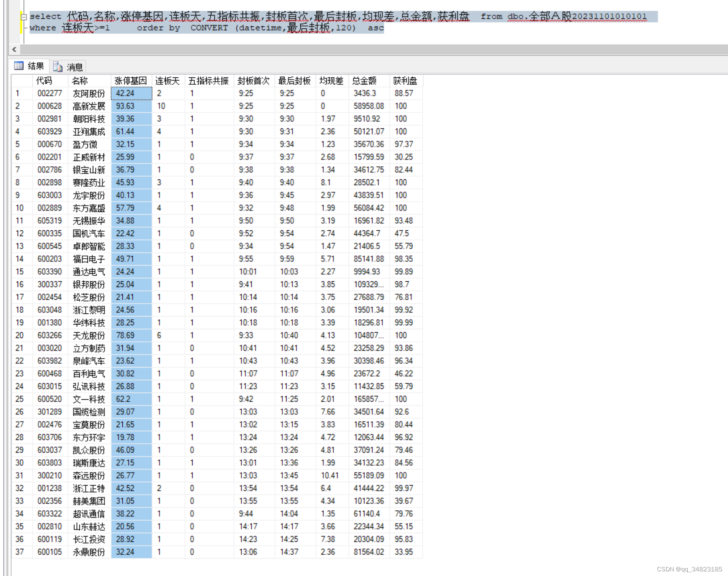Click the name cell 文一科技

(x=90, y=399)
